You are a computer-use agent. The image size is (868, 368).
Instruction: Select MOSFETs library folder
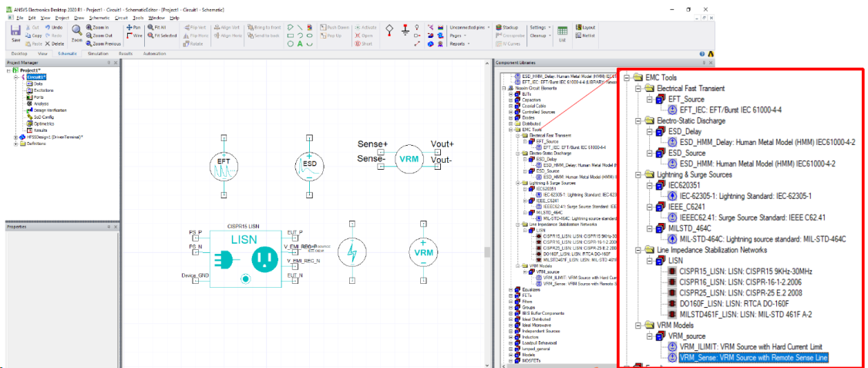[533, 361]
